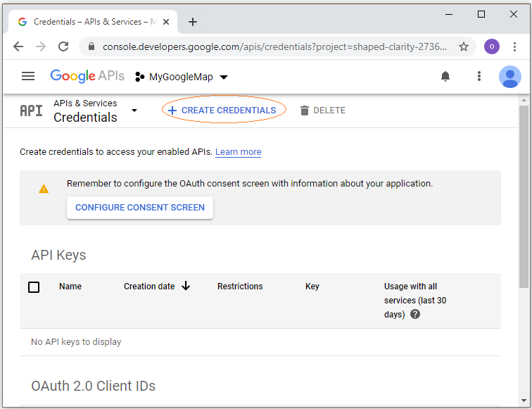Click the Google favicon on tab

pyautogui.click(x=23, y=22)
